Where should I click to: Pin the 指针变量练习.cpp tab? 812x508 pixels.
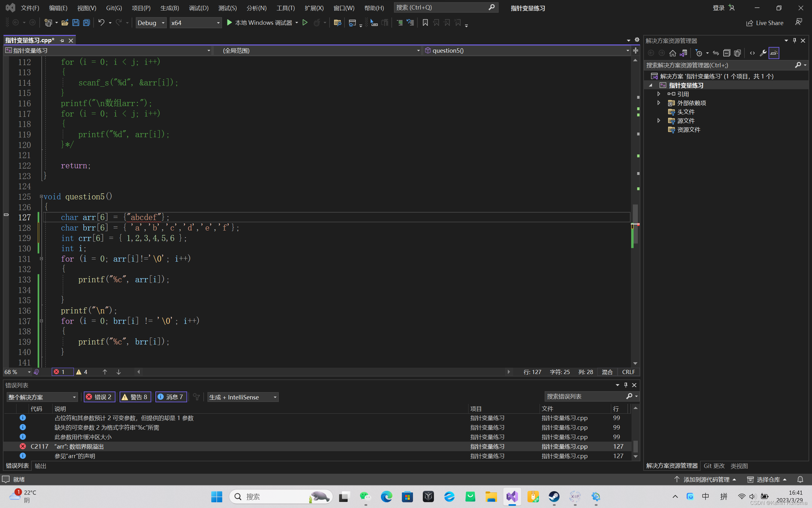tap(62, 40)
